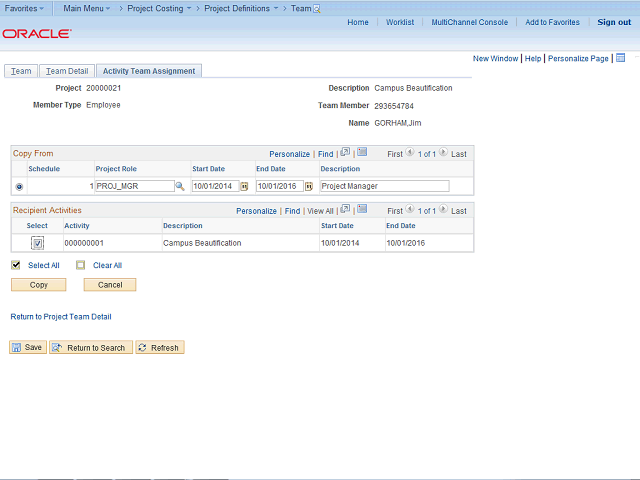The image size is (640, 480).
Task: Go to Home link
Action: click(358, 22)
